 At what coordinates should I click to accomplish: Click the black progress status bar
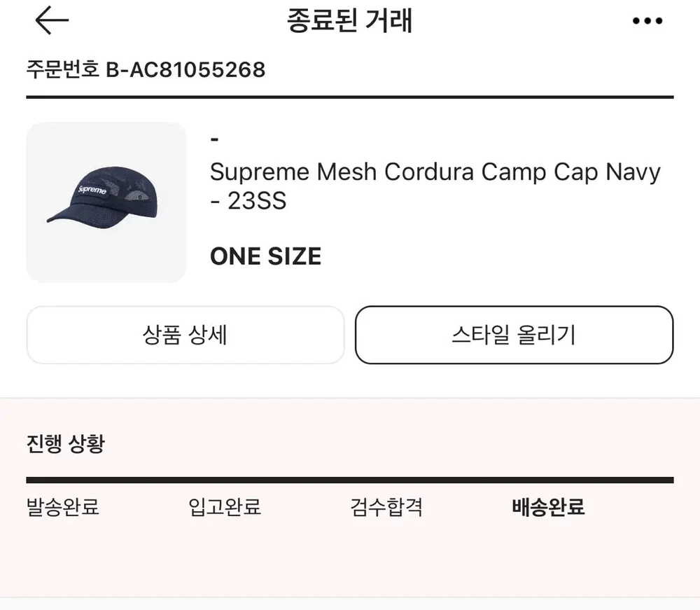pyautogui.click(x=349, y=480)
